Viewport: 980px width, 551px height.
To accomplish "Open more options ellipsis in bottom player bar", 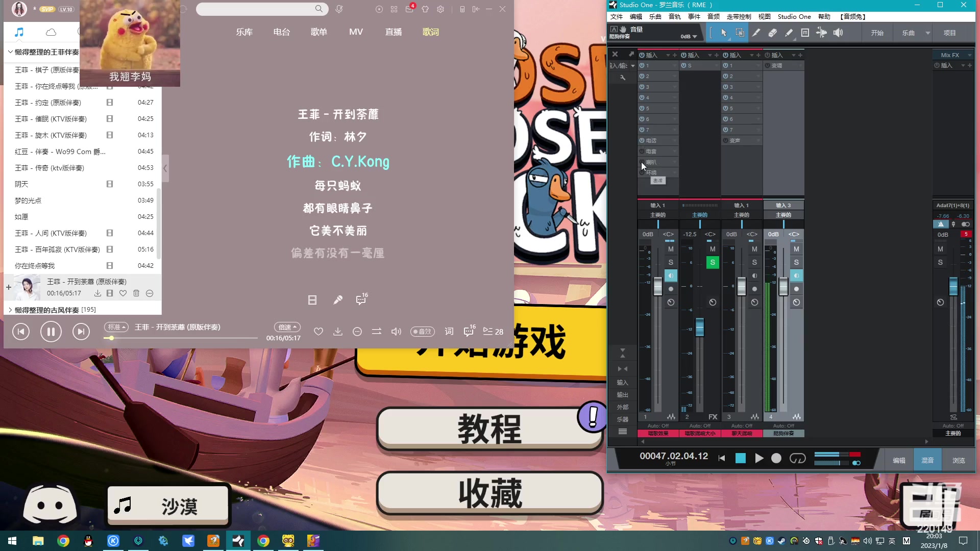I will [357, 332].
